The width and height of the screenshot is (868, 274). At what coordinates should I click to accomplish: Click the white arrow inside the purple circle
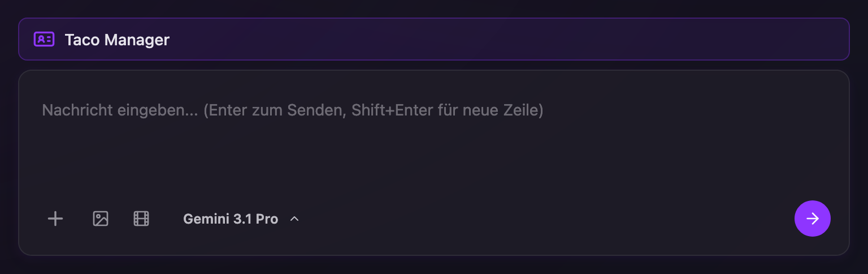(812, 219)
